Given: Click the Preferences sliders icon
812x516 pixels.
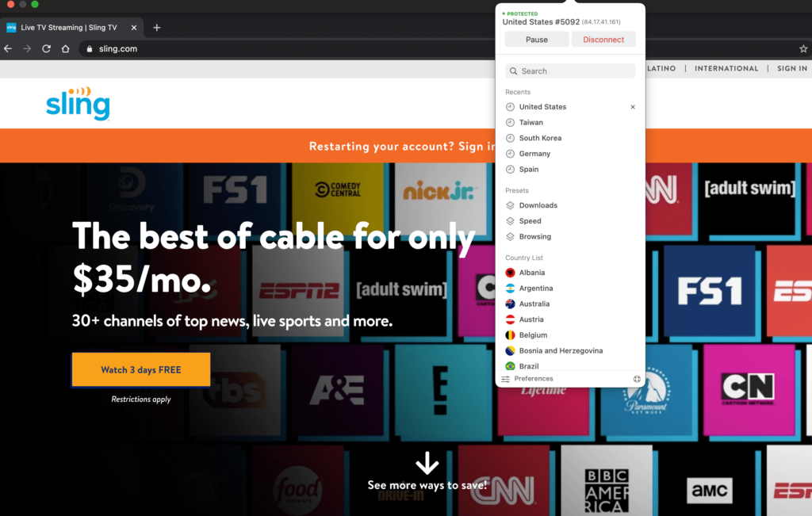Looking at the screenshot, I should click(x=505, y=380).
